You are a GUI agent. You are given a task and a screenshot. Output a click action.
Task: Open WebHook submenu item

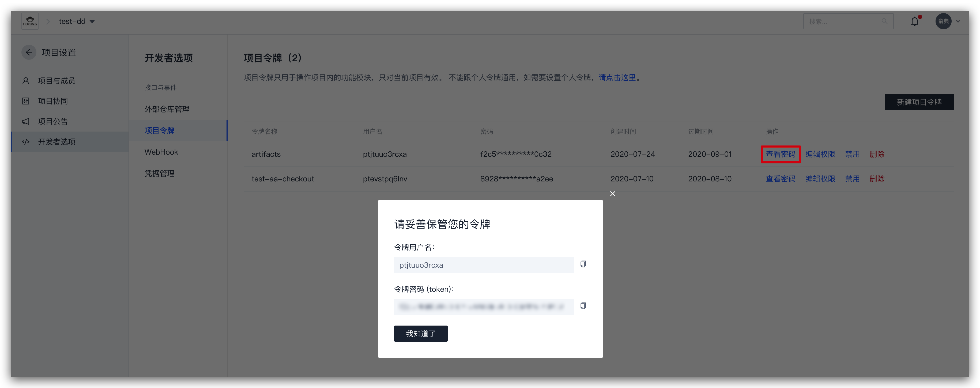[161, 152]
